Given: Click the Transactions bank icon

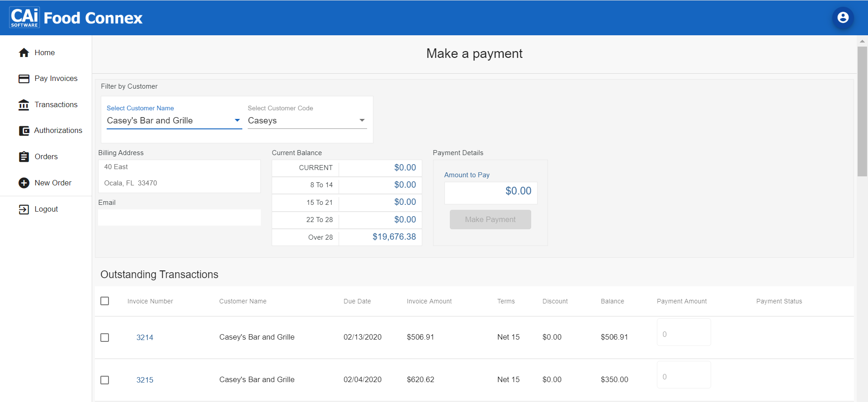Looking at the screenshot, I should tap(24, 105).
